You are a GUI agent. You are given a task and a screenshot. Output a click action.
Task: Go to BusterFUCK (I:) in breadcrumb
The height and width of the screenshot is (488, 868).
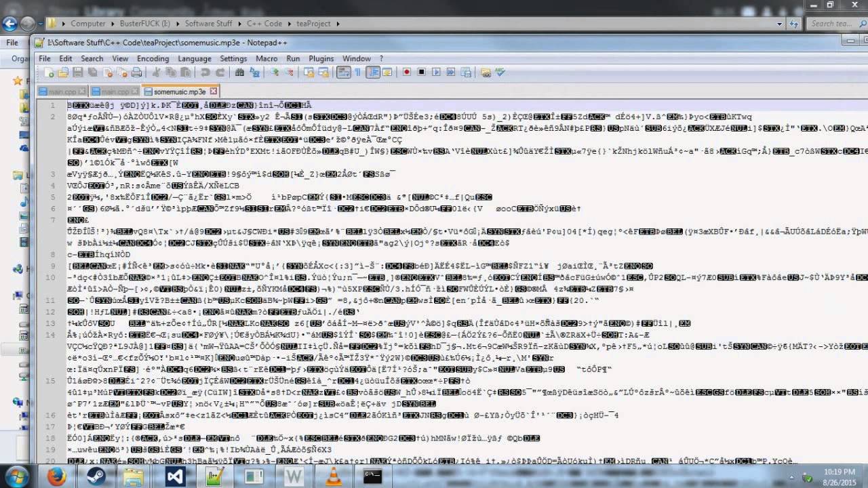coord(145,24)
